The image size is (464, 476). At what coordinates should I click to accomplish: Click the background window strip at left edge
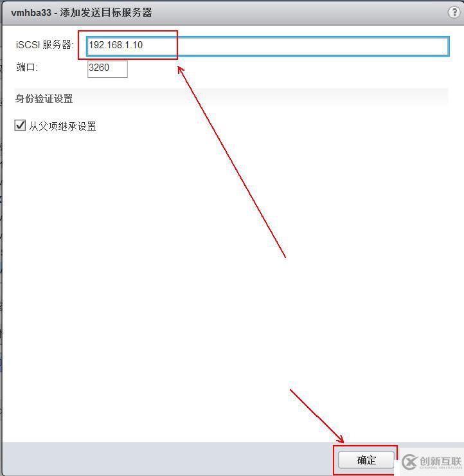1,243
